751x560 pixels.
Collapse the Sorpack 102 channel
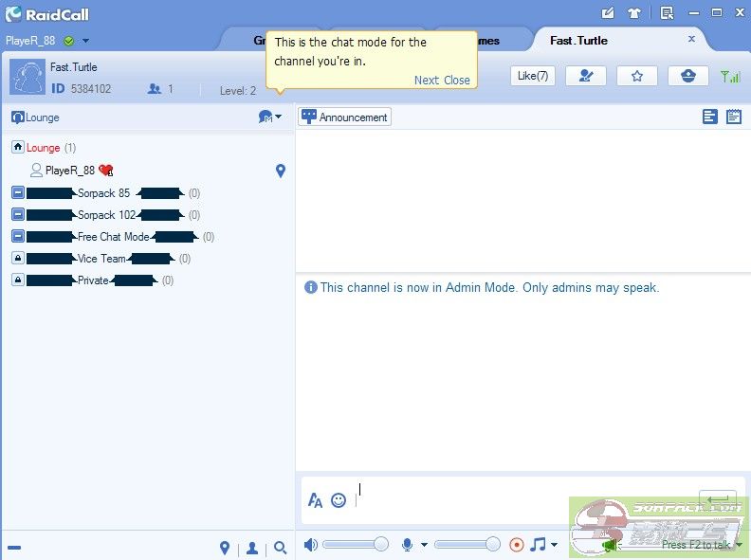click(x=18, y=214)
